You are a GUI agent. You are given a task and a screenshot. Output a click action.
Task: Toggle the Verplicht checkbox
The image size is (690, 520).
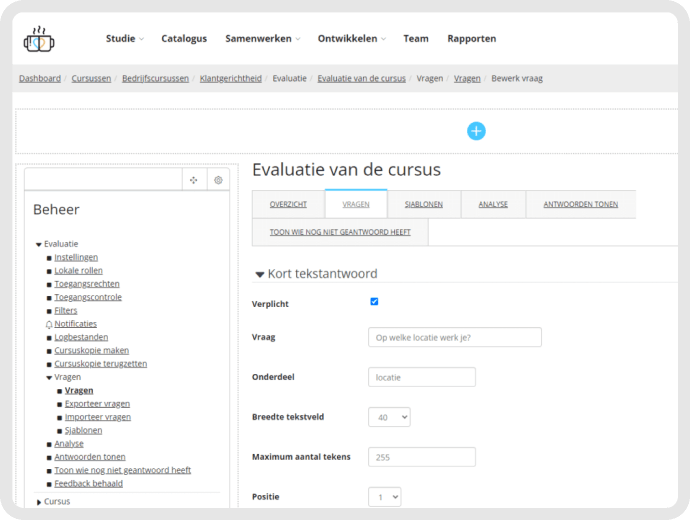(374, 301)
